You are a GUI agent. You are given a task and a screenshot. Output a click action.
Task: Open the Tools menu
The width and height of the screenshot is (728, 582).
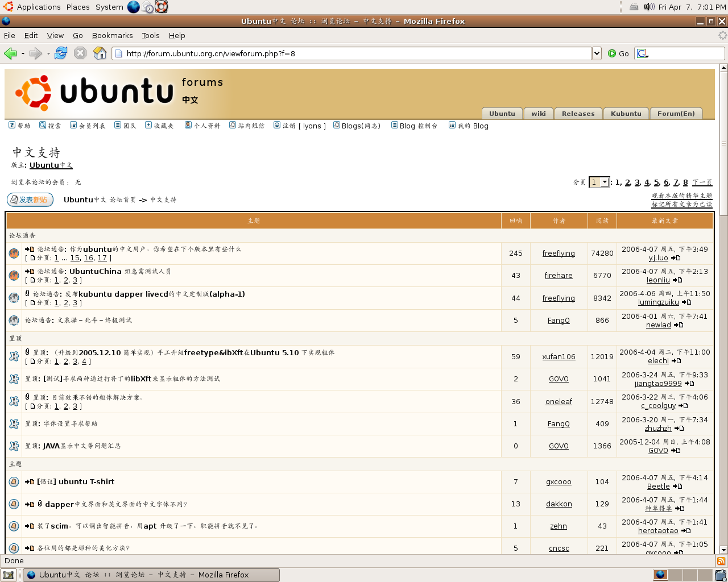(x=151, y=35)
